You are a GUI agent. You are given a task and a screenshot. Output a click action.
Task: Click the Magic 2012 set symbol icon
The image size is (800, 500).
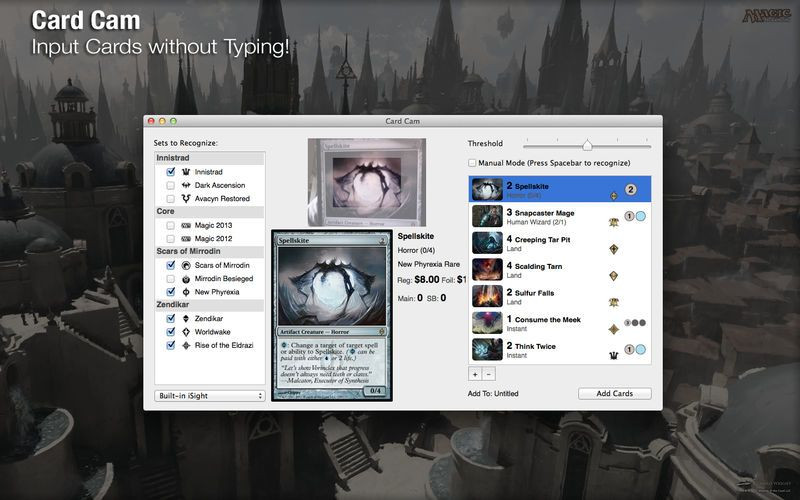point(186,239)
